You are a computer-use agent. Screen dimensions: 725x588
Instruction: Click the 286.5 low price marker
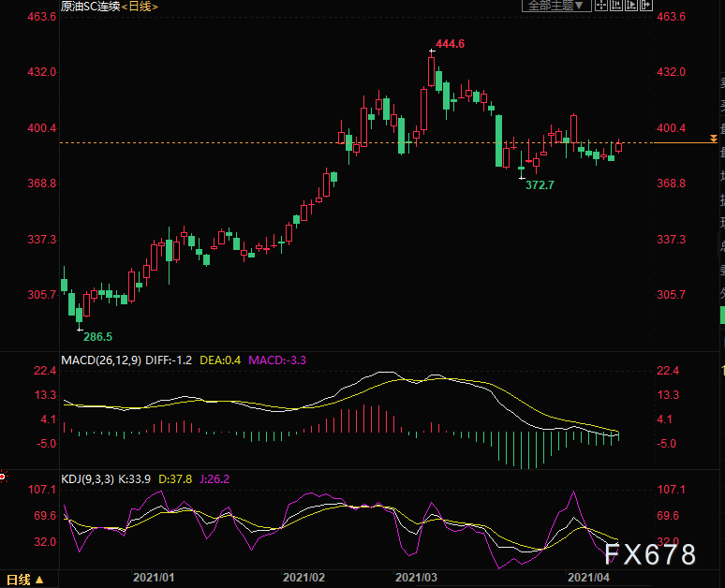click(x=97, y=337)
